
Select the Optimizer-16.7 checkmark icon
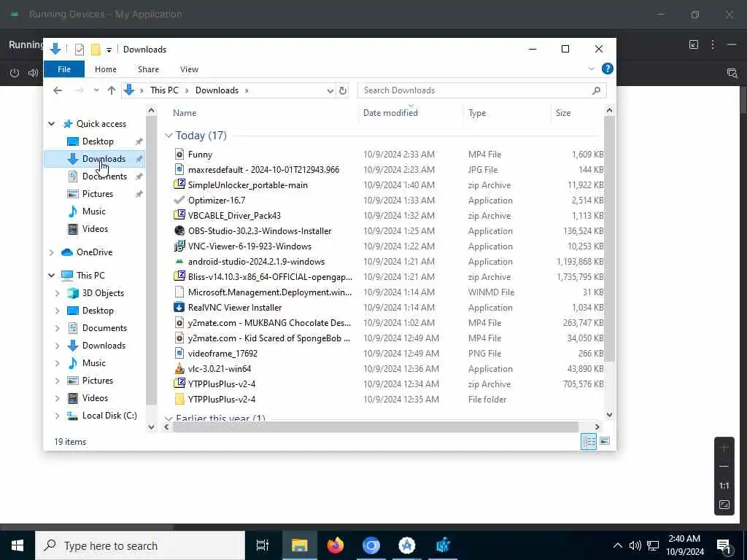[x=179, y=201]
